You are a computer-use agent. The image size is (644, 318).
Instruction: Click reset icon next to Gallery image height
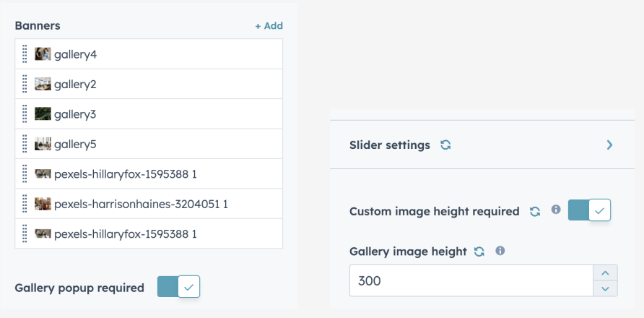(479, 252)
